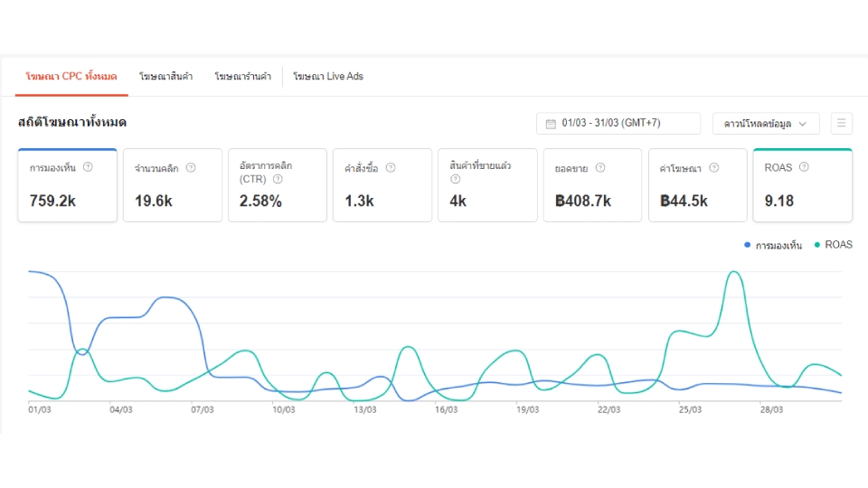Switch to the โฆษณา Live Ads tab

(328, 76)
